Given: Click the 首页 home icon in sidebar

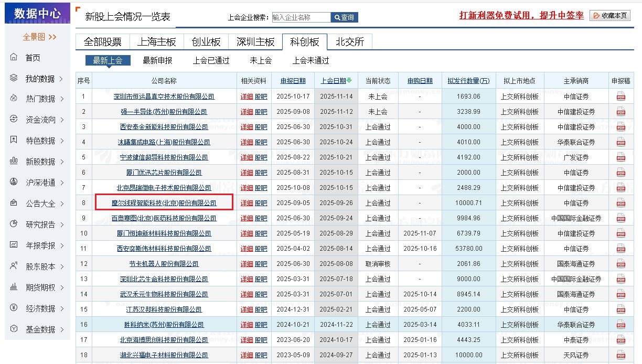Looking at the screenshot, I should tap(14, 57).
